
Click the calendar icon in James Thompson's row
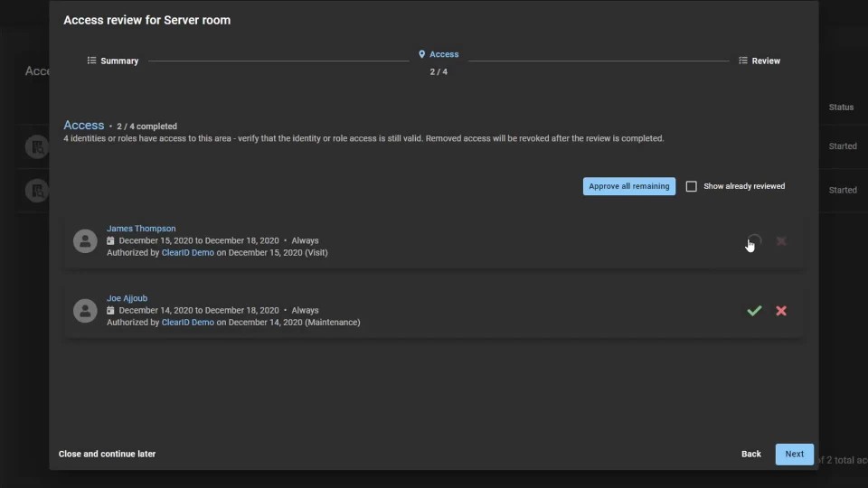pos(111,241)
